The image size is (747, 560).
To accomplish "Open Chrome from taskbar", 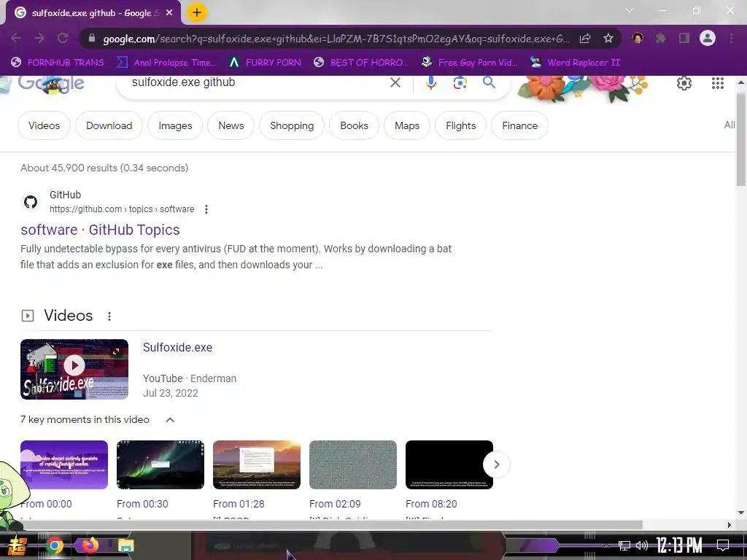I will tap(54, 545).
